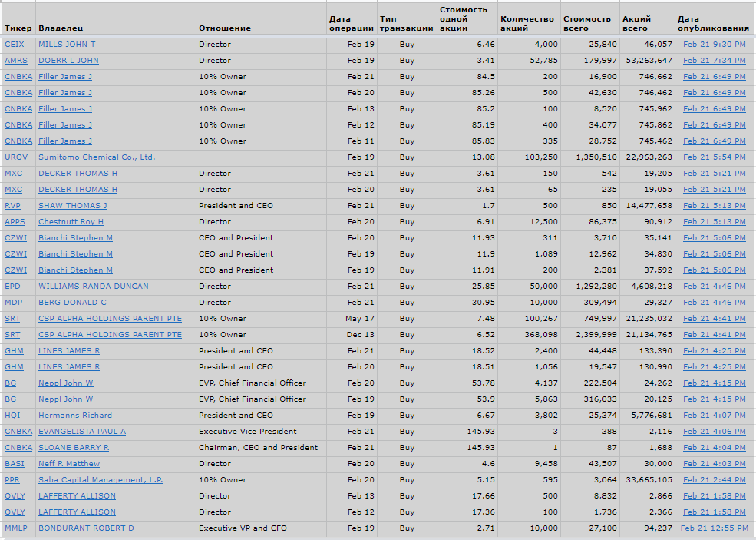Open the Feb 21 4:06 PM filing
Viewport: 756px width, 540px height.
[714, 432]
